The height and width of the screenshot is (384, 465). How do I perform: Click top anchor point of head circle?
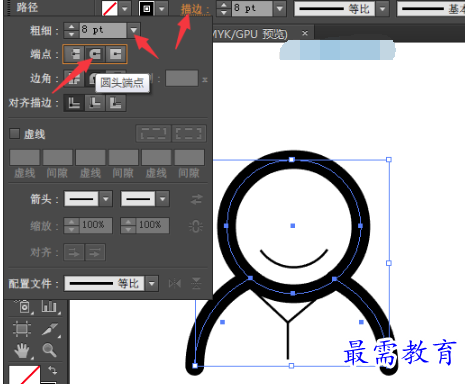pos(292,160)
